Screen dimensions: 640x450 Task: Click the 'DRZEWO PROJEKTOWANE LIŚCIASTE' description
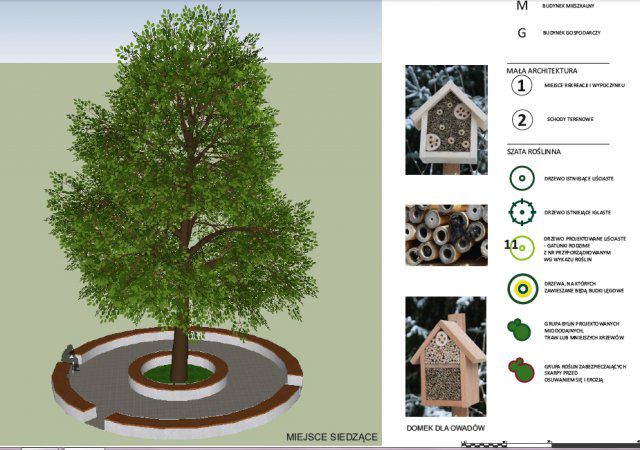(584, 249)
